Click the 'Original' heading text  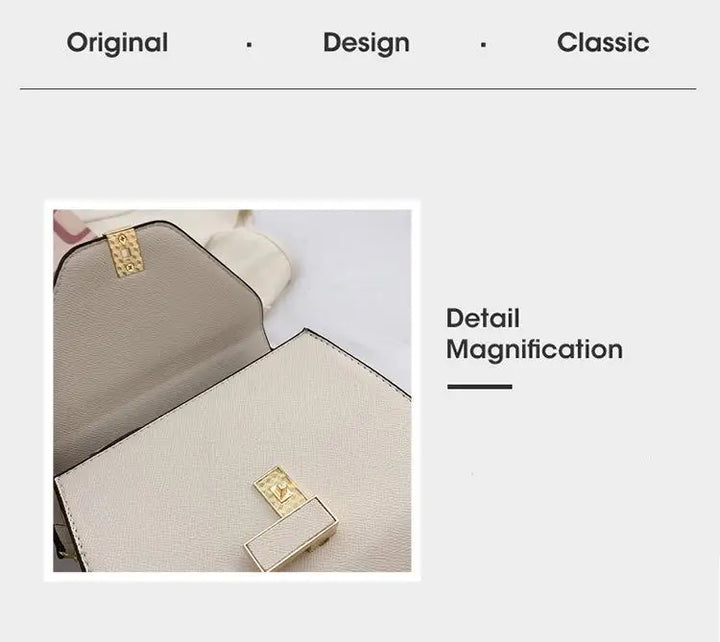(117, 43)
